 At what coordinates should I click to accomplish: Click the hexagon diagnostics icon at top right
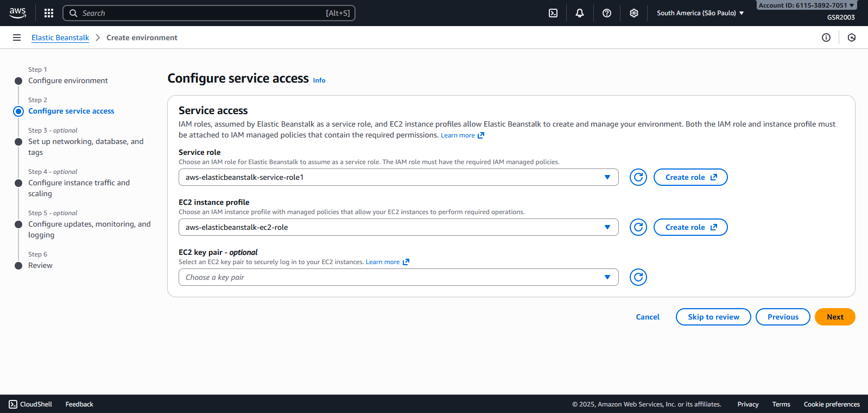click(x=852, y=37)
